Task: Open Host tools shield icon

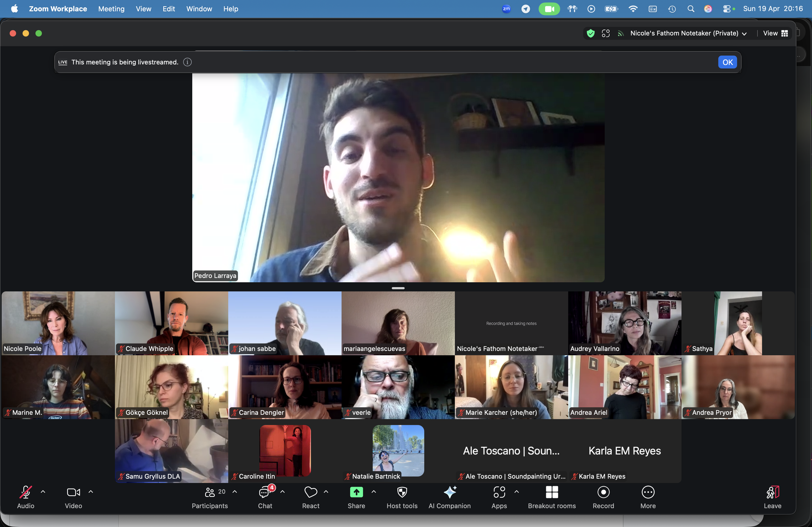Action: pos(401,492)
